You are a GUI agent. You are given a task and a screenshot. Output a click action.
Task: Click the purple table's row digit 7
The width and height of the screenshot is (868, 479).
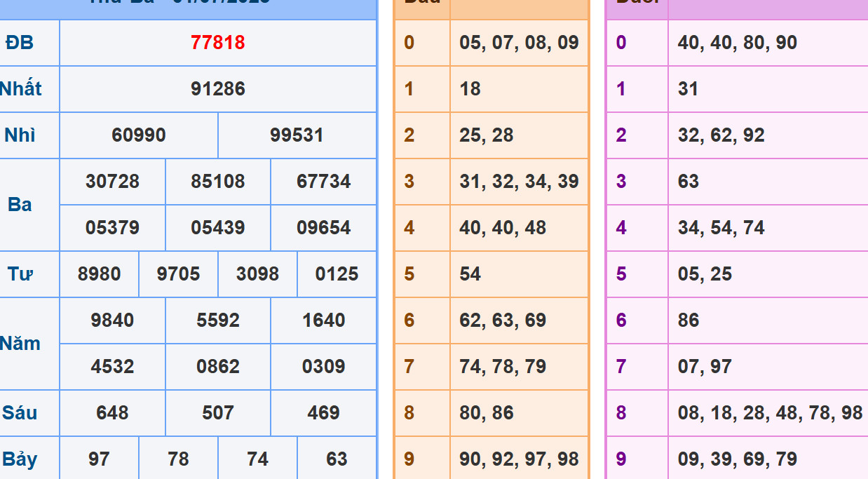coord(621,367)
